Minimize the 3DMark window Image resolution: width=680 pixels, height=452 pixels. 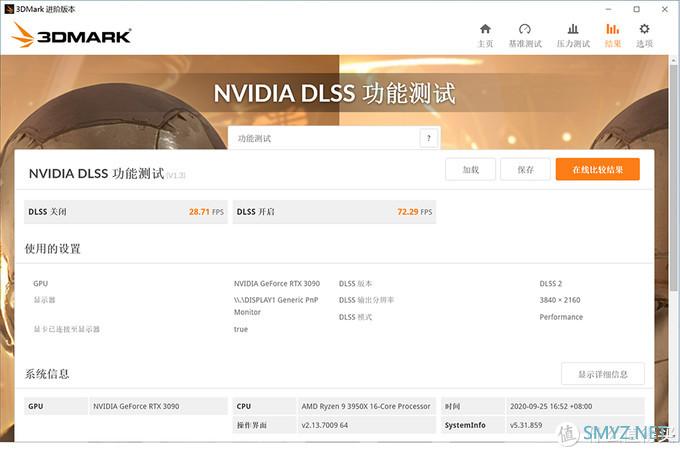tap(608, 9)
